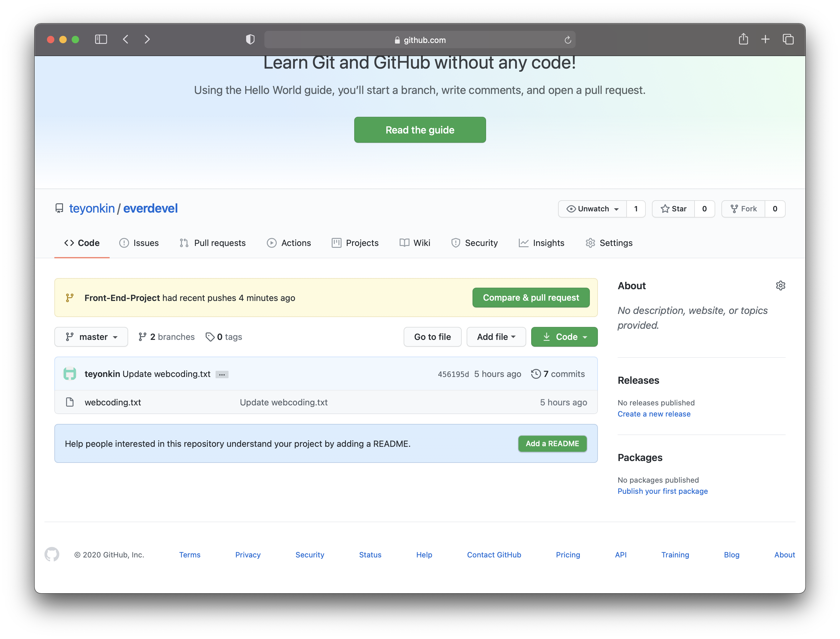
Task: View the fork count 0
Action: tap(775, 209)
